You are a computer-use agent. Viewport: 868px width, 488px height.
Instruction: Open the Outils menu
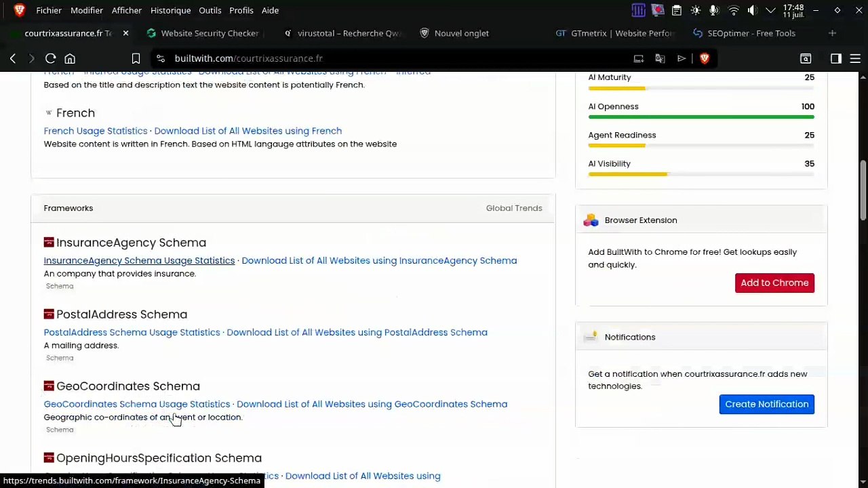tap(210, 10)
